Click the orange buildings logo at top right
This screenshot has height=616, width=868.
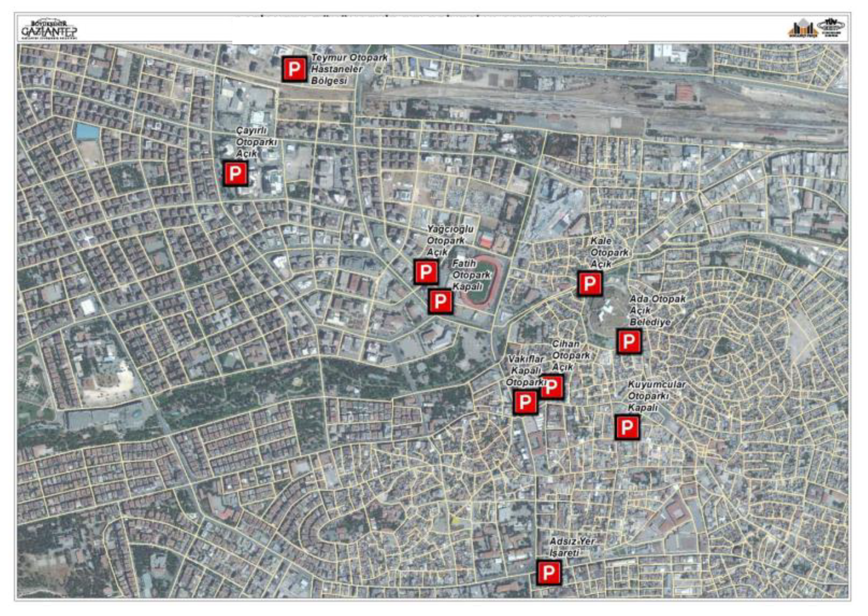[x=802, y=29]
